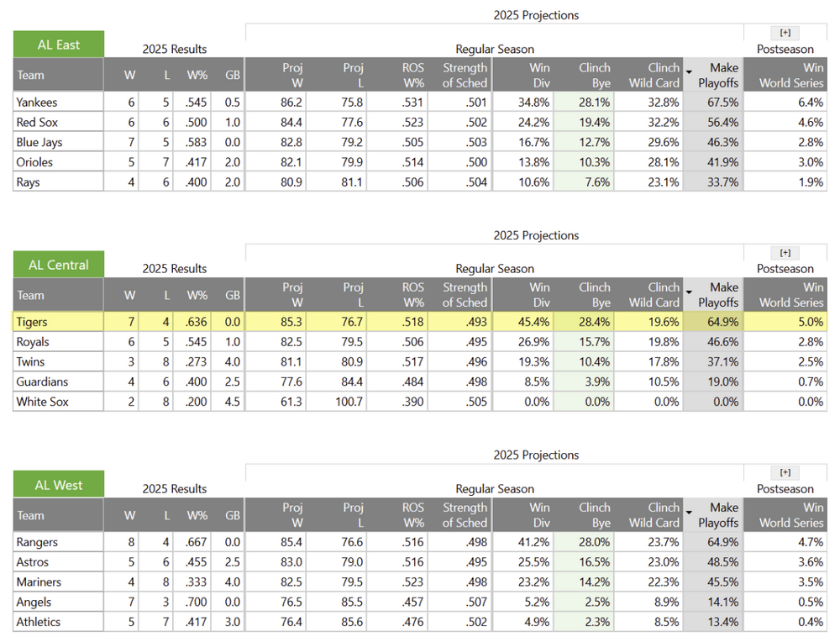Expand AL West Postseason columns with [+]
The height and width of the screenshot is (642, 840).
click(x=785, y=473)
